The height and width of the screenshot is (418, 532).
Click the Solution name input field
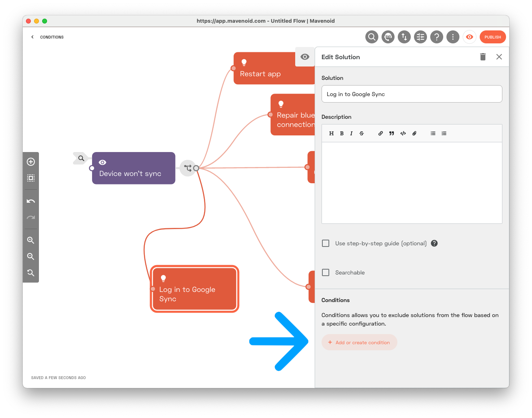[412, 94]
